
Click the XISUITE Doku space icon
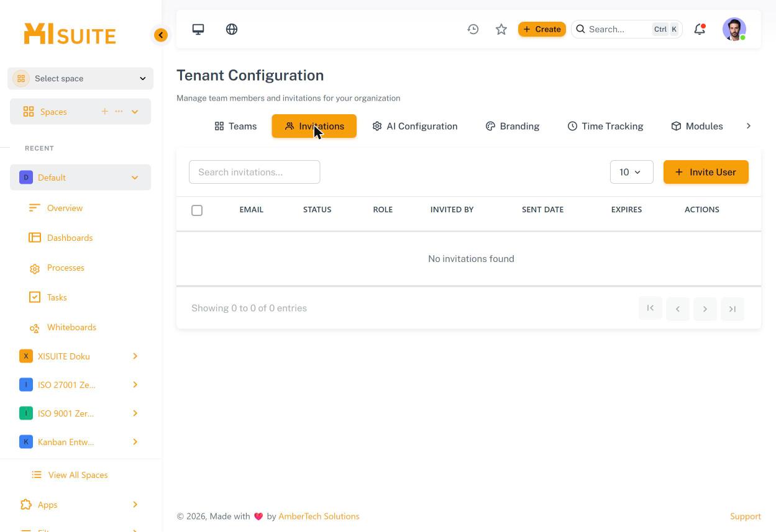26,356
